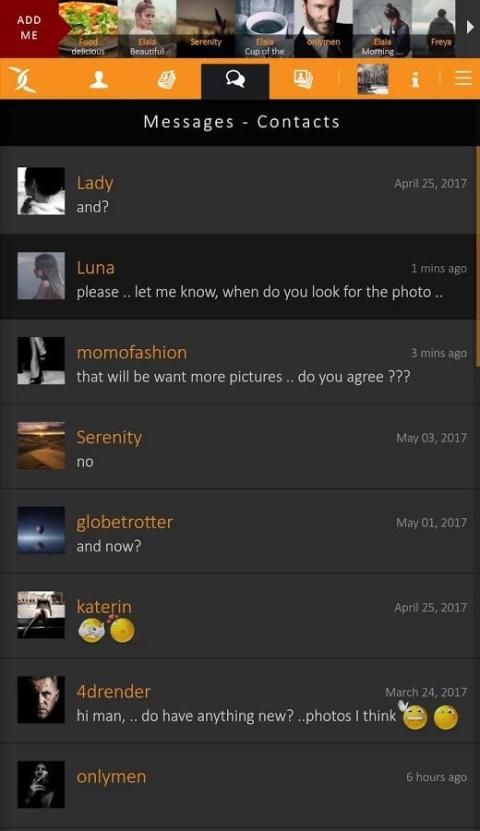Open the profile person icon

(99, 80)
